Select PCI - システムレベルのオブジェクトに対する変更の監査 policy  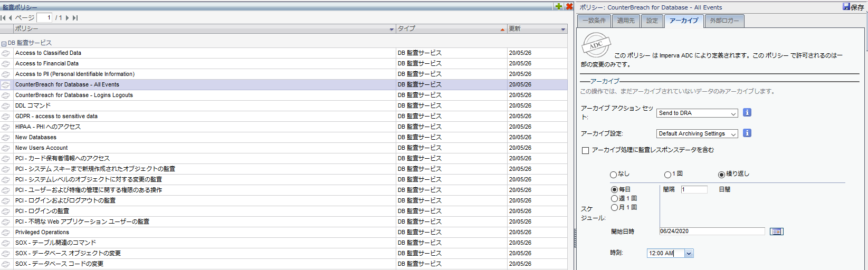click(284, 180)
